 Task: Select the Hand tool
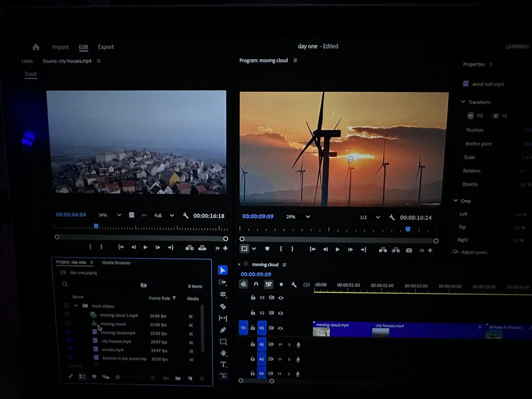[223, 353]
